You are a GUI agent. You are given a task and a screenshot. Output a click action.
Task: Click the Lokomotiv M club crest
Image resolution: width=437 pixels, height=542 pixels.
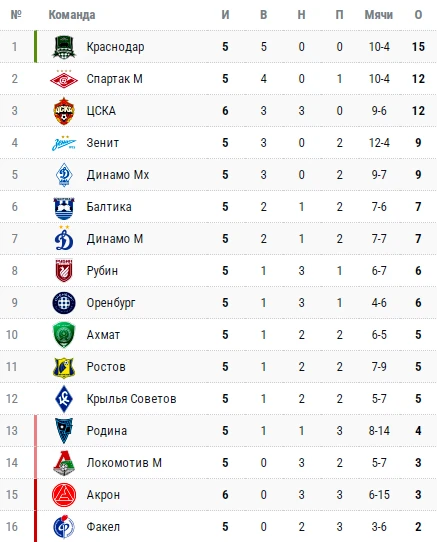point(64,463)
